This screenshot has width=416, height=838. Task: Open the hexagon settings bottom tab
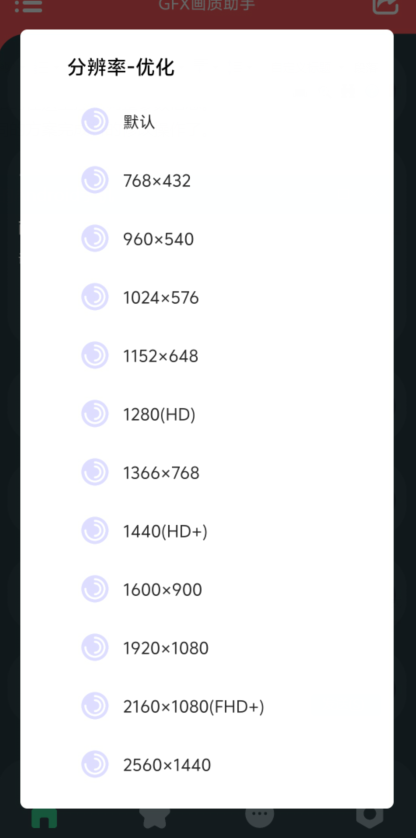point(370,818)
